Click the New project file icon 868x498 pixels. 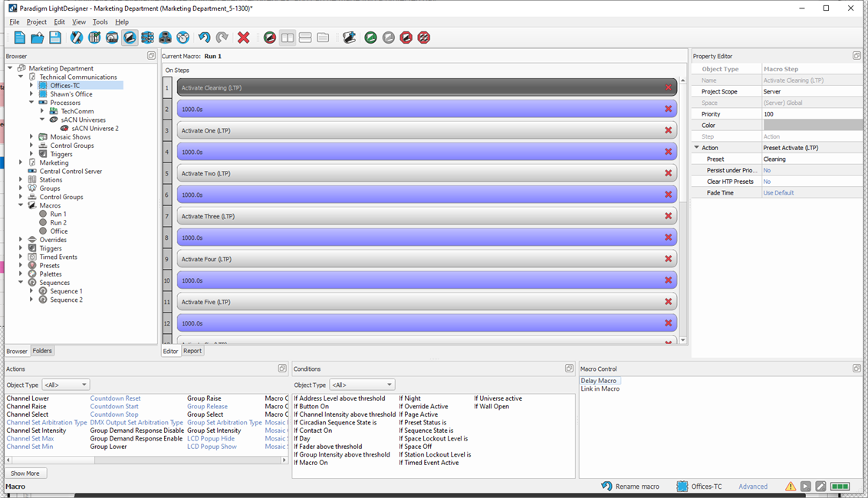pos(20,38)
